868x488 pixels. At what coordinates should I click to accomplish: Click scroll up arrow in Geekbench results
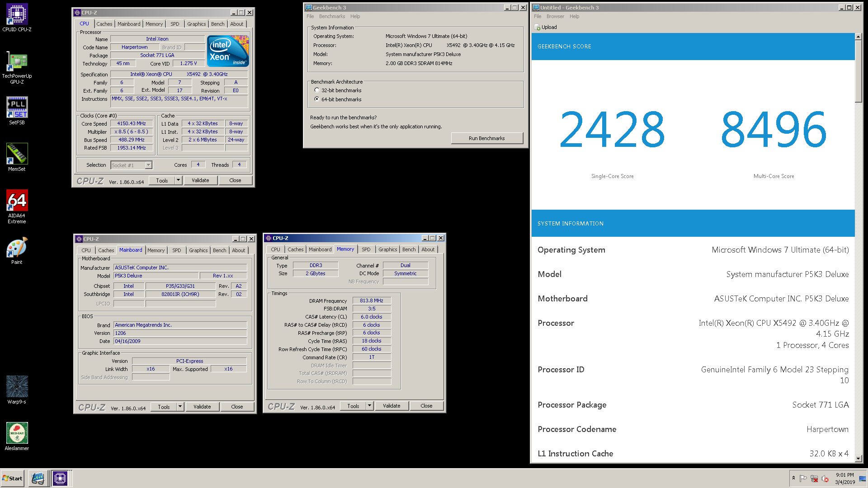point(858,37)
